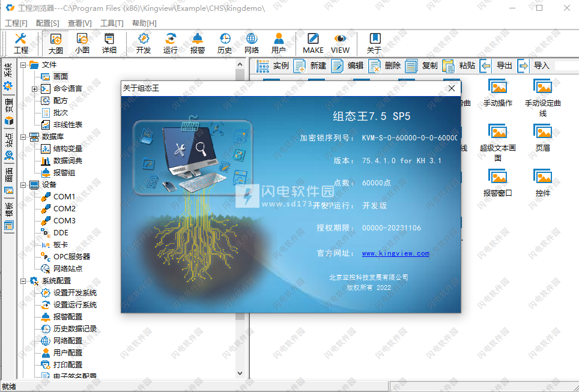Image resolution: width=579 pixels, height=392 pixels.
Task: Collapse the 系统配置 tree node
Action: click(x=23, y=282)
